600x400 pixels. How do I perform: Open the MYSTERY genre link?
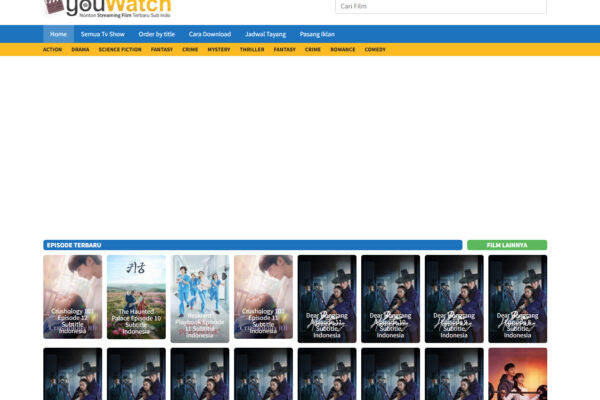tap(219, 49)
